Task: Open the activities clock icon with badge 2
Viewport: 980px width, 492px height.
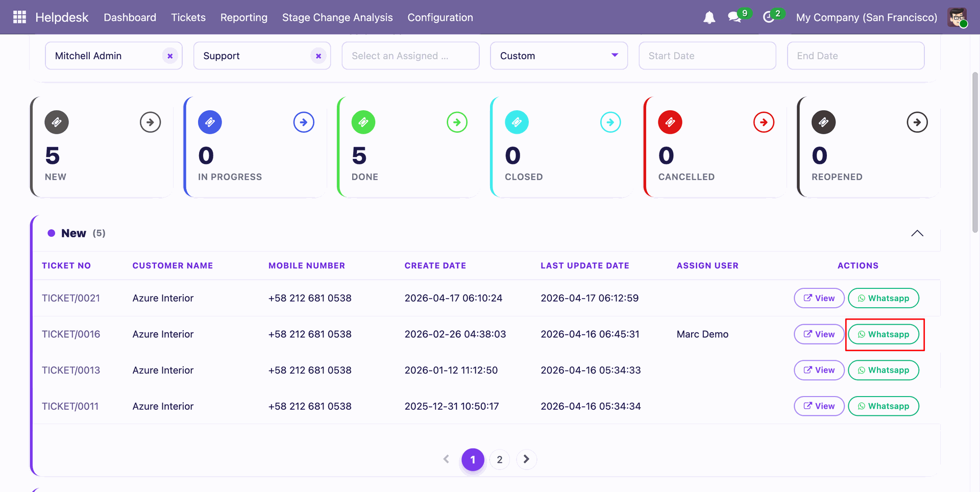Action: [769, 17]
